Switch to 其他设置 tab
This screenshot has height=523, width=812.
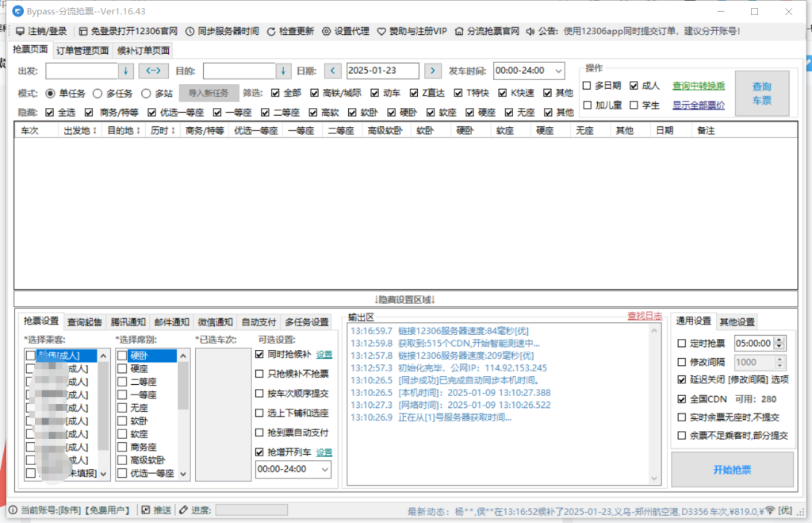point(737,322)
